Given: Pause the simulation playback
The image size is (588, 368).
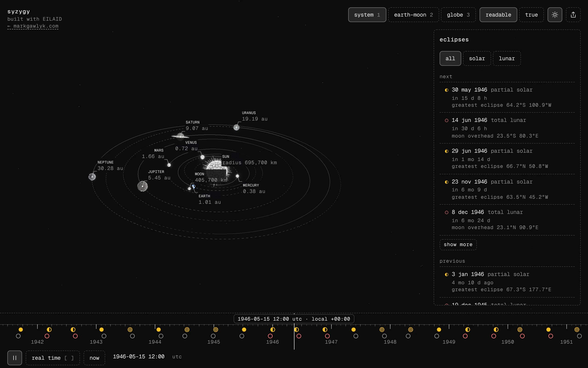Looking at the screenshot, I should click(x=14, y=358).
